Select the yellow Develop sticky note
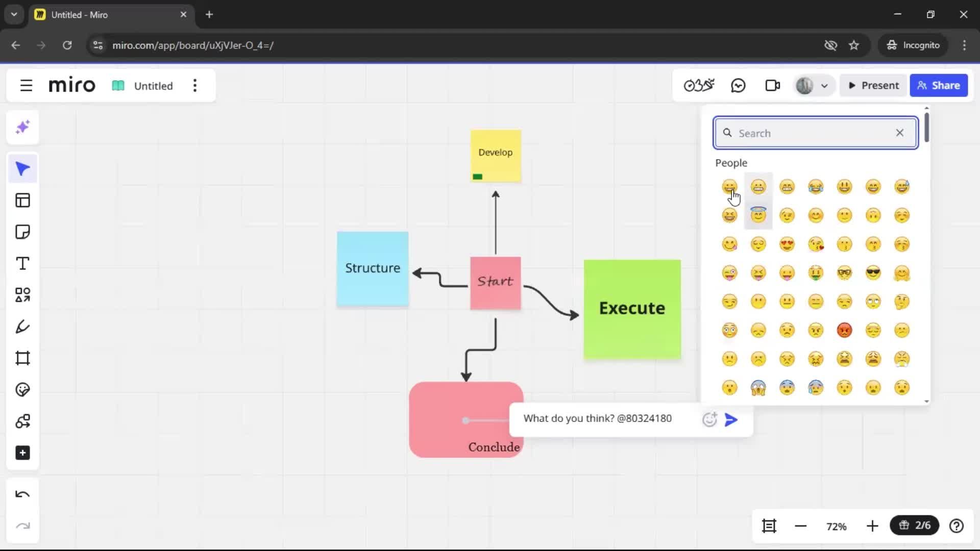The height and width of the screenshot is (551, 980). [496, 155]
